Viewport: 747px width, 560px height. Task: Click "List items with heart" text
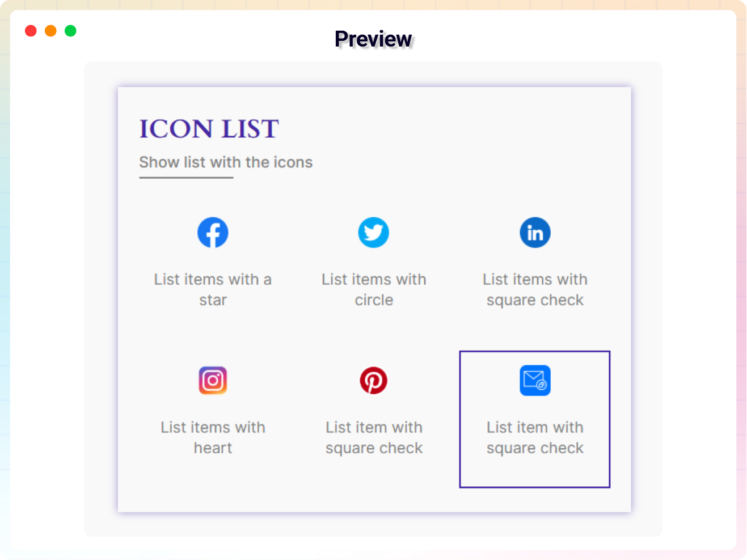tap(213, 437)
